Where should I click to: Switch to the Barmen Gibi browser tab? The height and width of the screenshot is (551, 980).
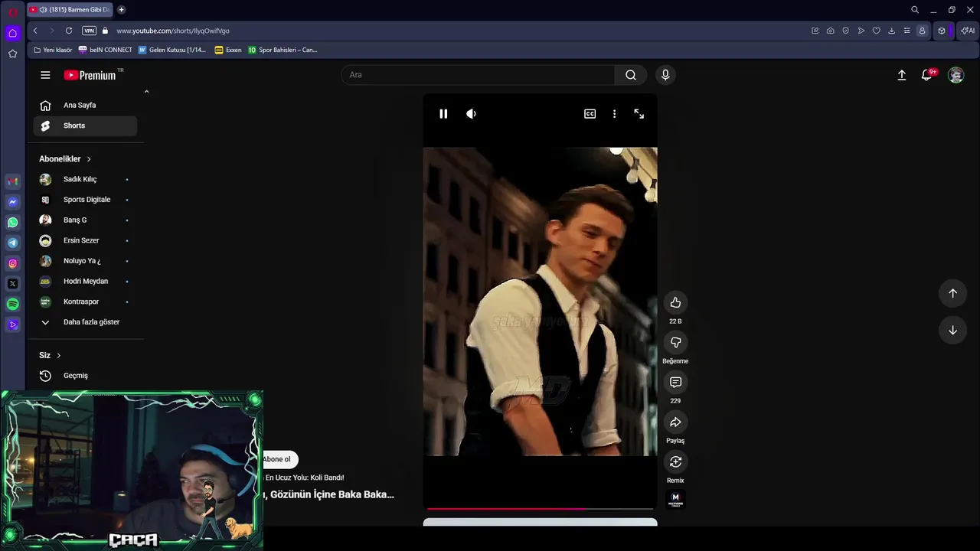70,10
